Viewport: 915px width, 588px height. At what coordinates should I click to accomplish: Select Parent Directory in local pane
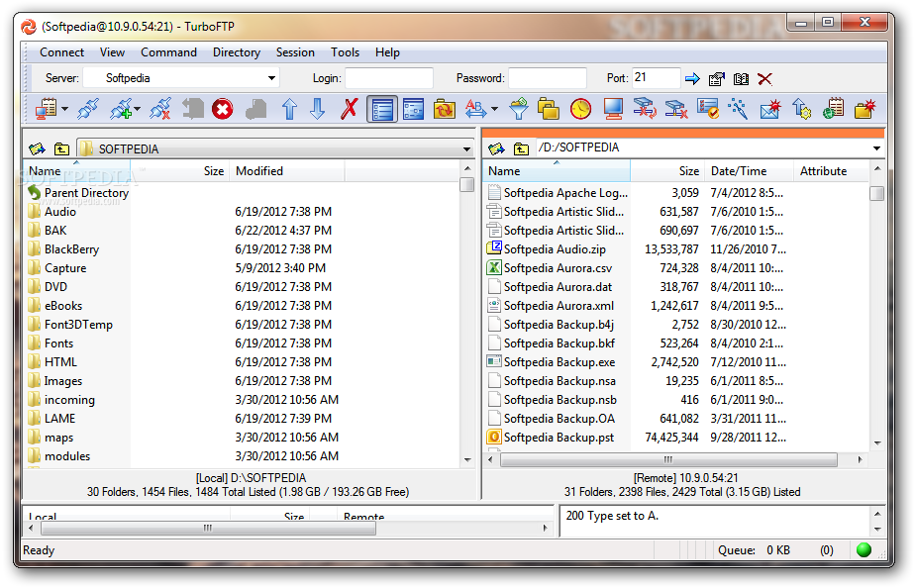coord(86,193)
